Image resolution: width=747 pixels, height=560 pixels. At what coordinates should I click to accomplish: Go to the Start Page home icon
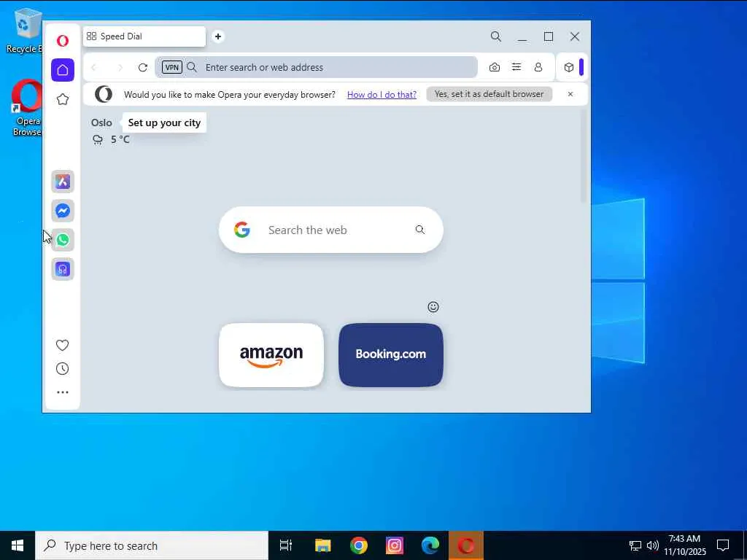tap(63, 70)
